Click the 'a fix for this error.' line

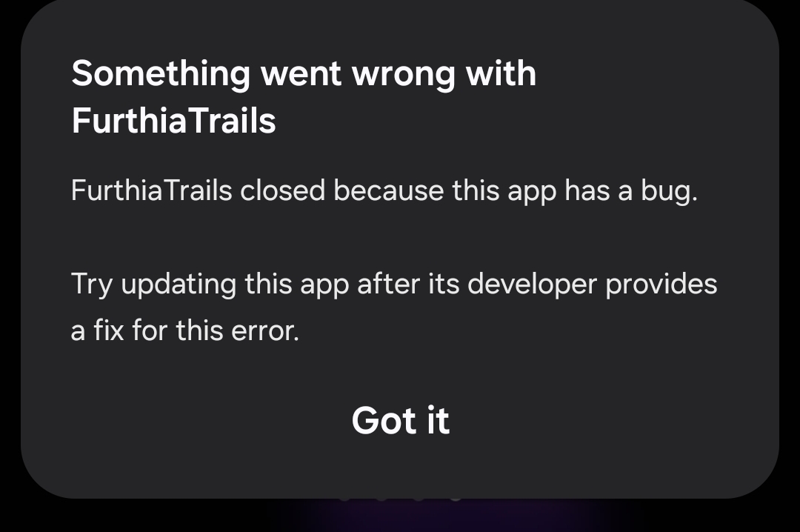pos(184,330)
